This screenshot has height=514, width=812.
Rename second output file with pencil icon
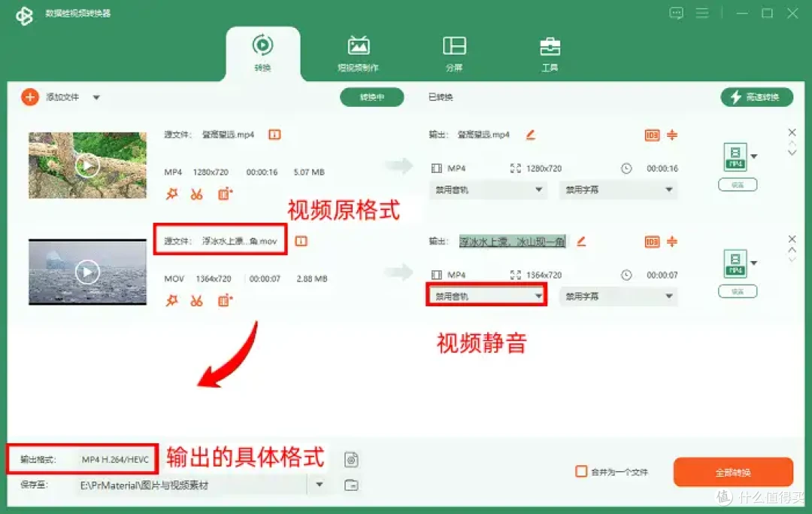click(581, 241)
